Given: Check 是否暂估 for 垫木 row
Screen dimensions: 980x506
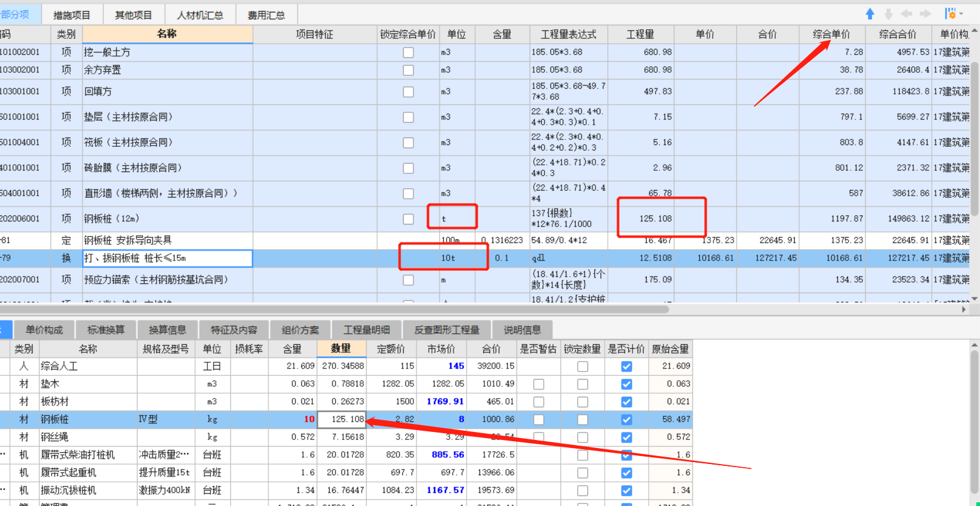Looking at the screenshot, I should click(x=539, y=384).
